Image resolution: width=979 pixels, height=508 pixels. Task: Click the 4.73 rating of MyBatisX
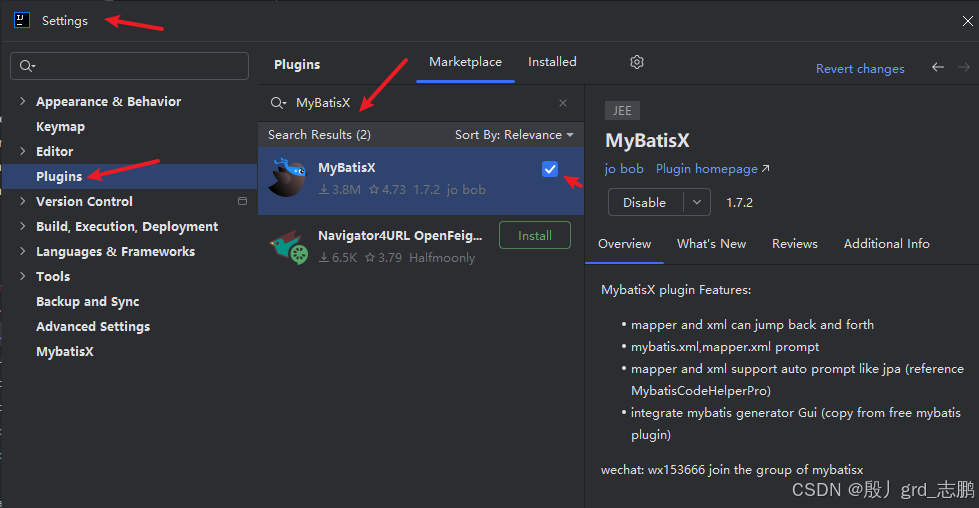(387, 189)
